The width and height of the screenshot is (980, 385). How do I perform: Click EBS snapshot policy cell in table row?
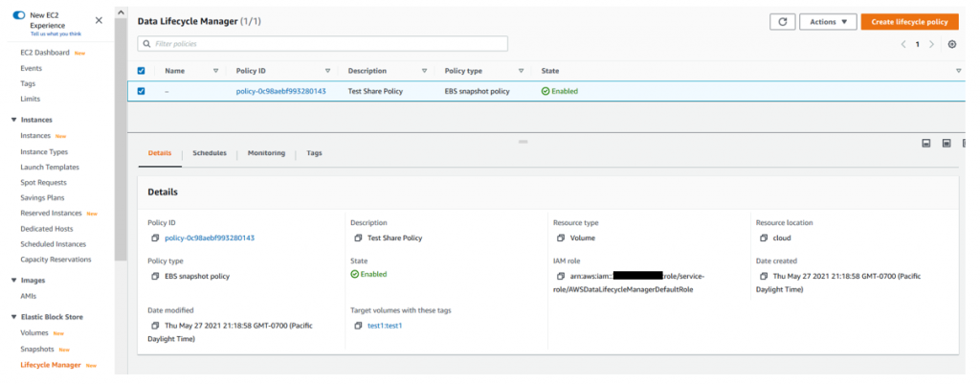click(x=477, y=91)
